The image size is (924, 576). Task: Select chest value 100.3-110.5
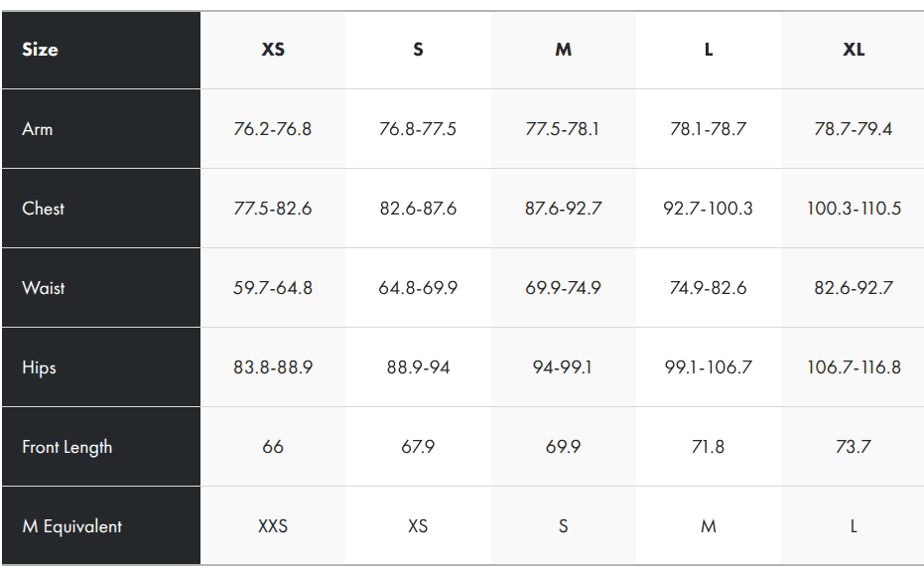point(854,209)
